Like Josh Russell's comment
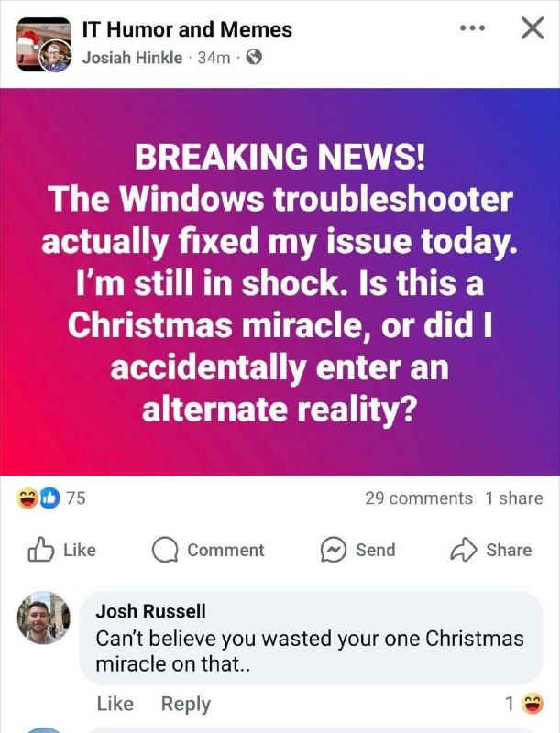 (115, 704)
